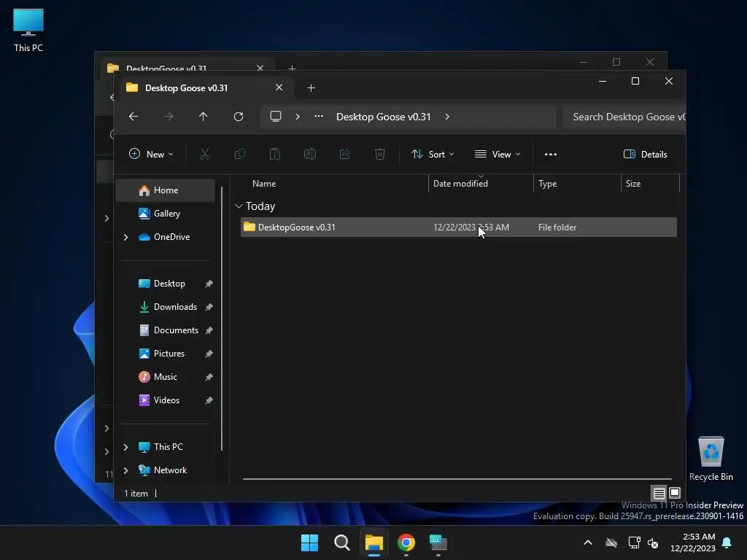The image size is (747, 560).
Task: Click the pin icon beside Downloads
Action: pos(209,307)
